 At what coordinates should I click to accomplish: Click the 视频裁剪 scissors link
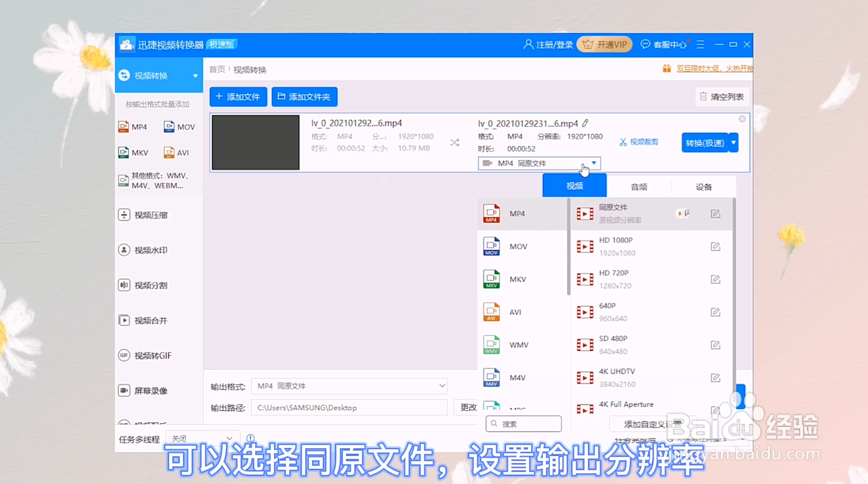click(x=639, y=143)
